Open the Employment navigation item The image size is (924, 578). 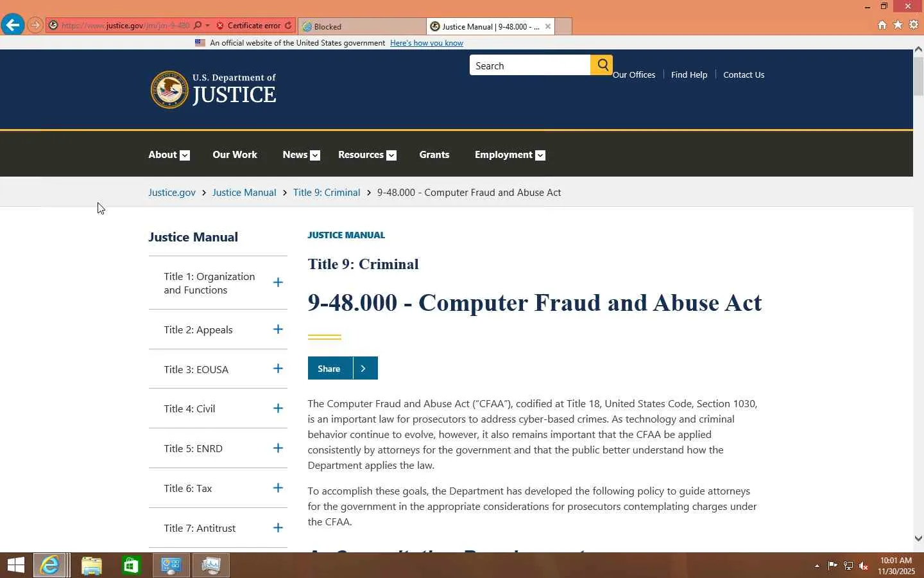point(504,155)
